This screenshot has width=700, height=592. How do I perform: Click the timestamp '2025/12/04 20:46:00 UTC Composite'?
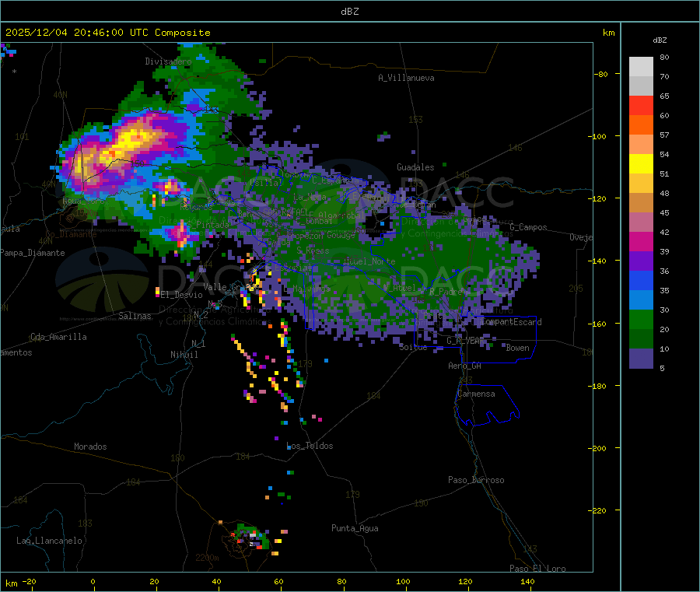click(107, 33)
